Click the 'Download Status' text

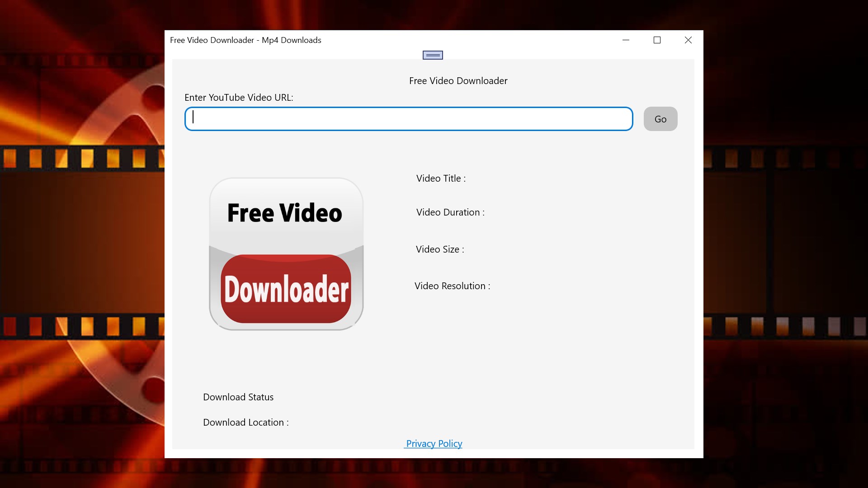[x=238, y=397]
